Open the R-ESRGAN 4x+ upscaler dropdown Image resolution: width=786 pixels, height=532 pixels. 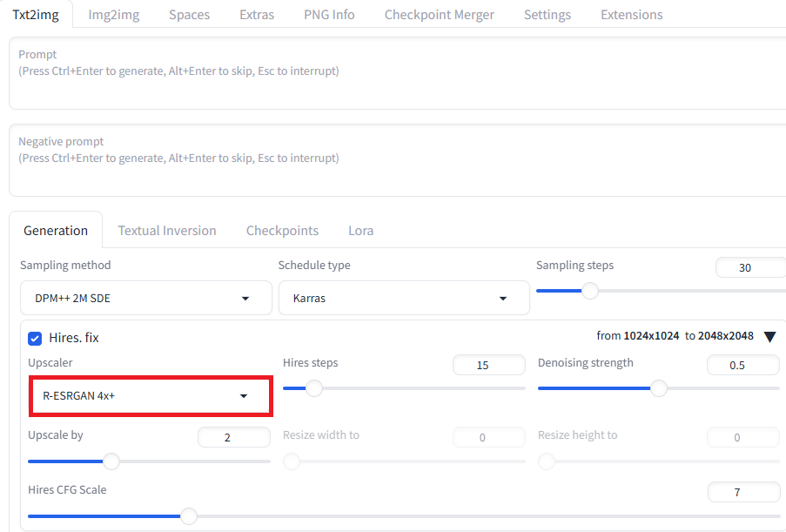(151, 395)
